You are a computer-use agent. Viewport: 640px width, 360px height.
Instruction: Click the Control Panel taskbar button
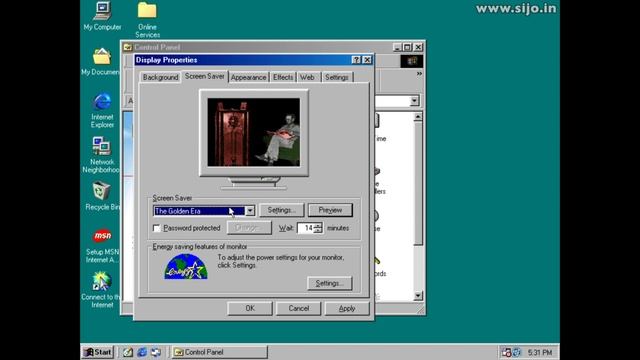point(220,352)
